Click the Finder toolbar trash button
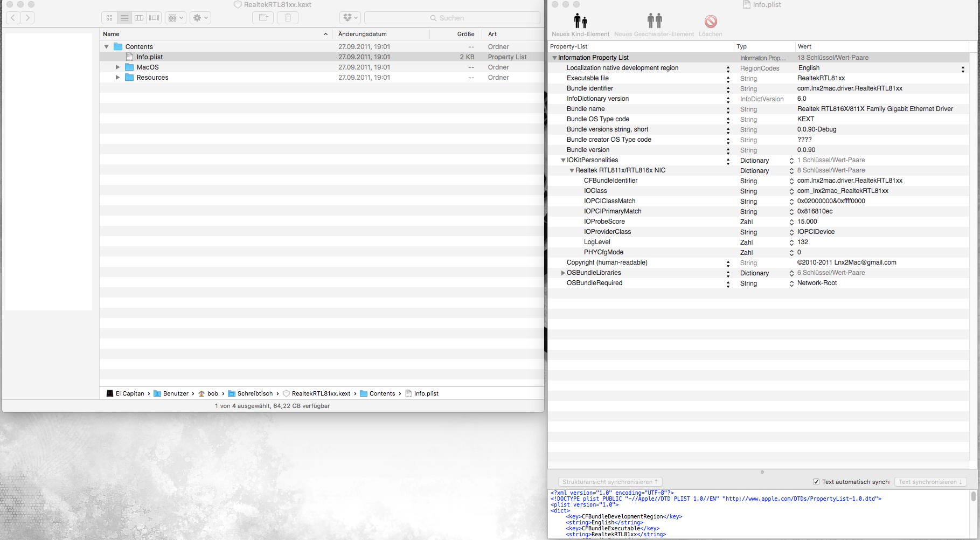980x540 pixels. 288,18
